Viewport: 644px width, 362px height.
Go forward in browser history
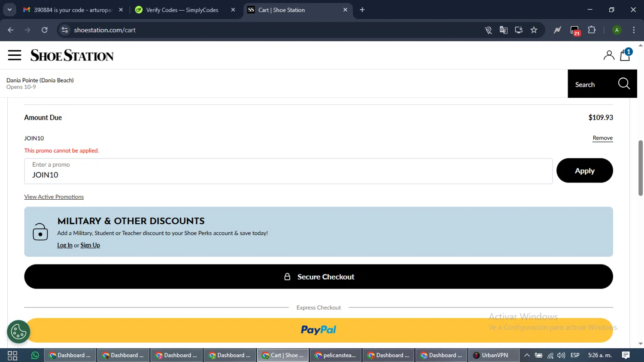(x=27, y=30)
